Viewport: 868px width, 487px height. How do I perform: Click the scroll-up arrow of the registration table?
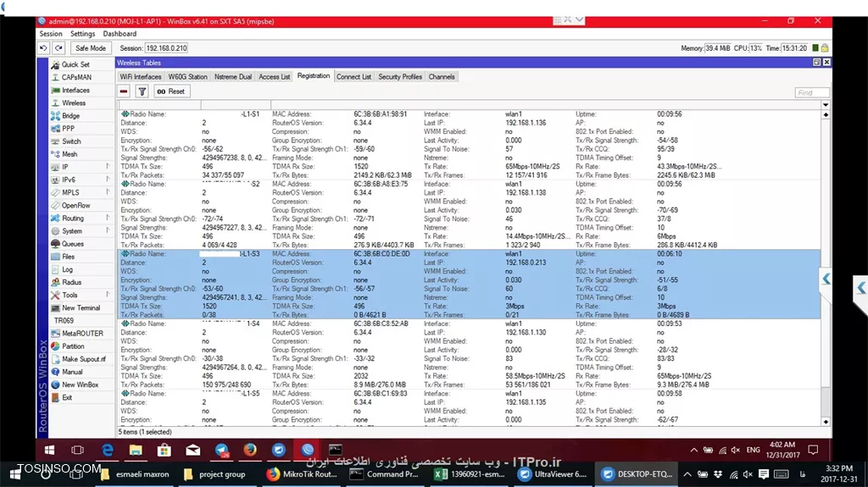[x=826, y=114]
